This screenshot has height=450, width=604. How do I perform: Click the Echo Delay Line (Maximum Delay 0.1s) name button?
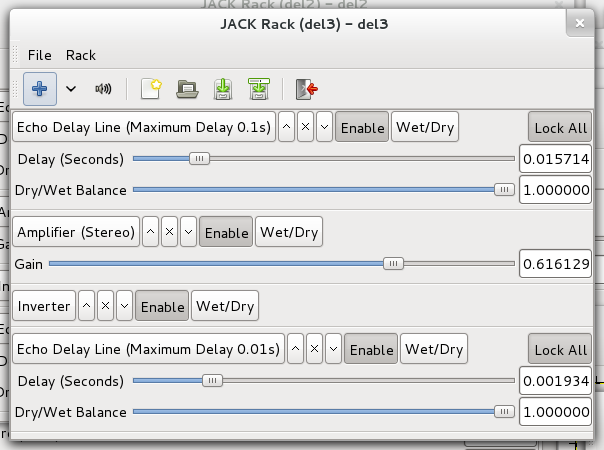pos(144,127)
